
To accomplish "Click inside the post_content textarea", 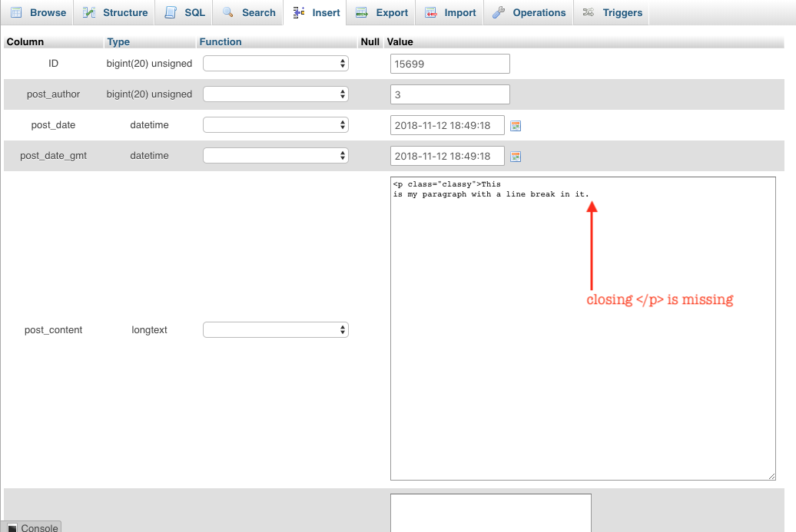I will [582, 329].
